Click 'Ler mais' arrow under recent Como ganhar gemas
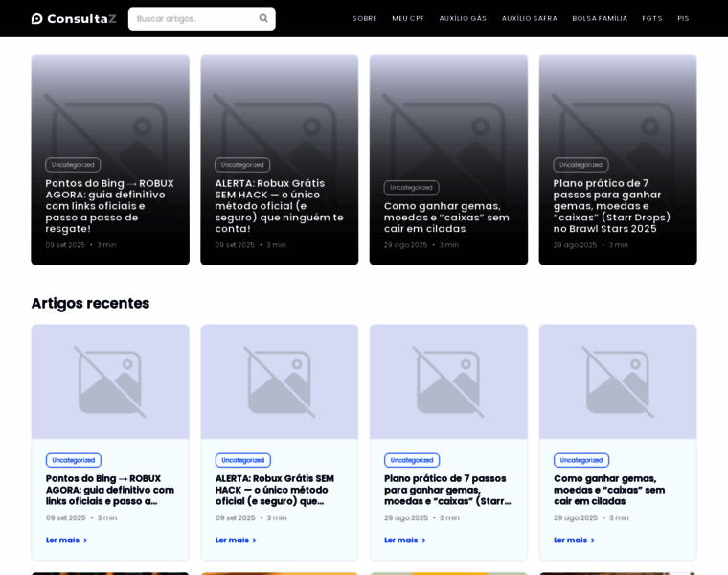Screen dimensions: 728x575 (592, 540)
